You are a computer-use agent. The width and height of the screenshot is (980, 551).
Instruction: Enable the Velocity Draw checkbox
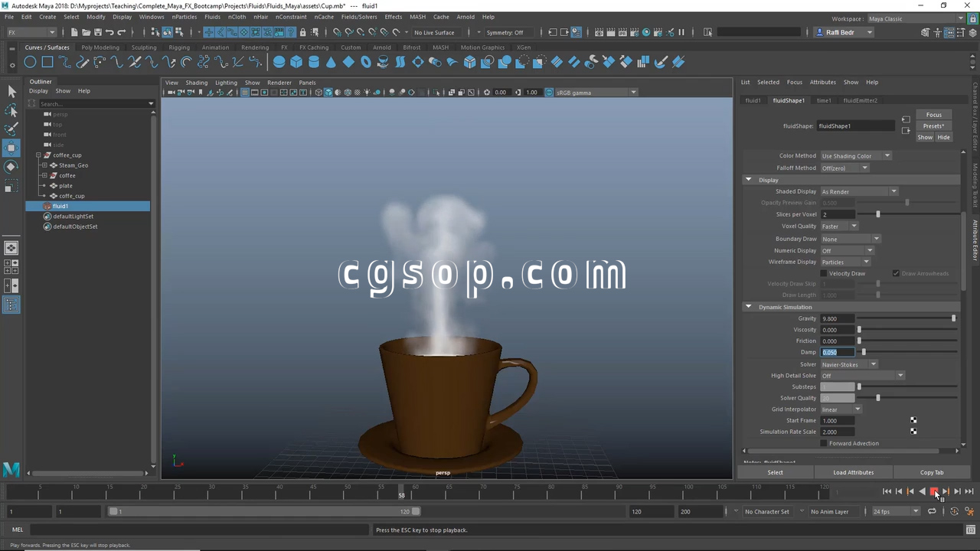coord(824,273)
